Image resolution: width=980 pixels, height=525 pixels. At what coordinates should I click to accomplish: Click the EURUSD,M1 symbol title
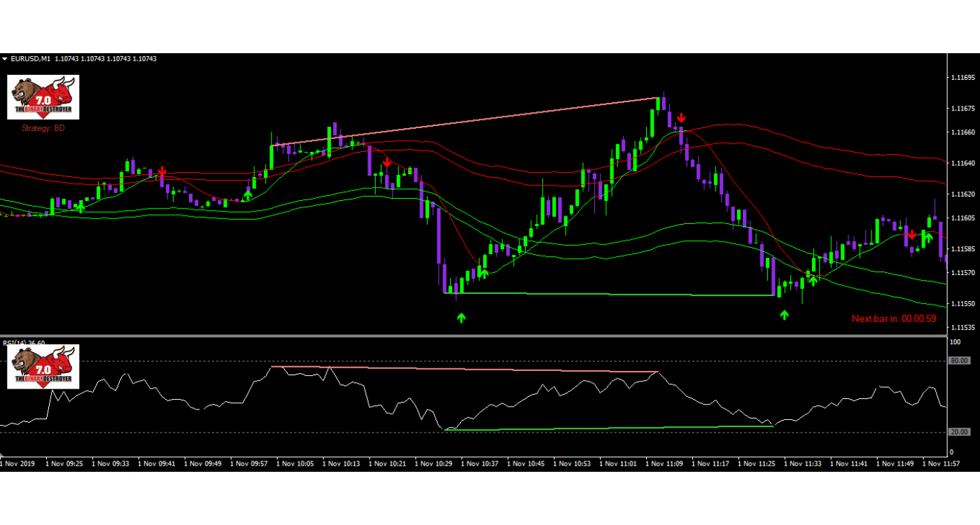[31, 59]
